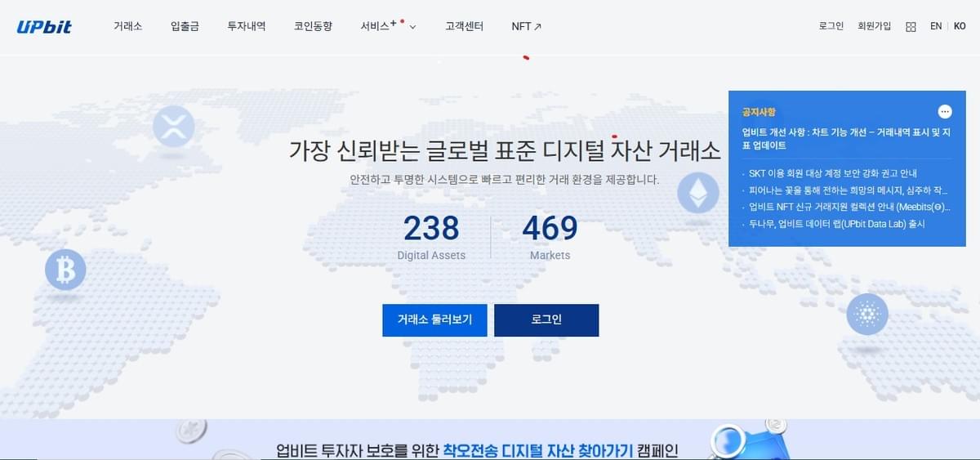This screenshot has height=460, width=980.
Task: Click the Cardano coin icon on map
Action: click(866, 314)
